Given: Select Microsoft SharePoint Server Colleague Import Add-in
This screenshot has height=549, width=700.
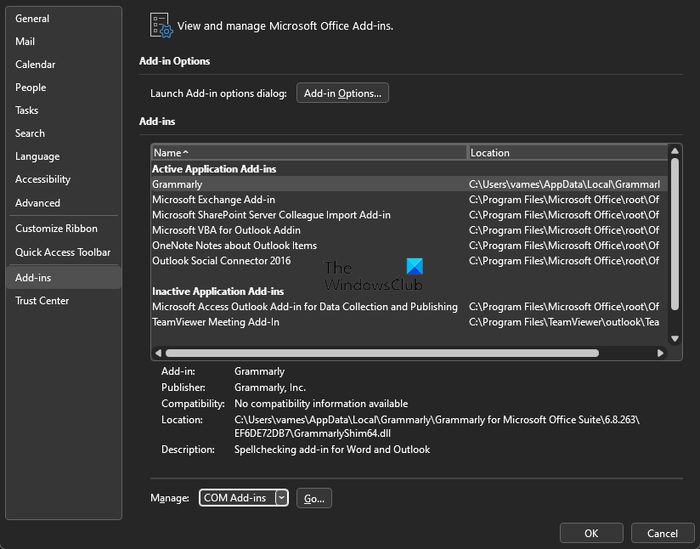Looking at the screenshot, I should 409,215.
